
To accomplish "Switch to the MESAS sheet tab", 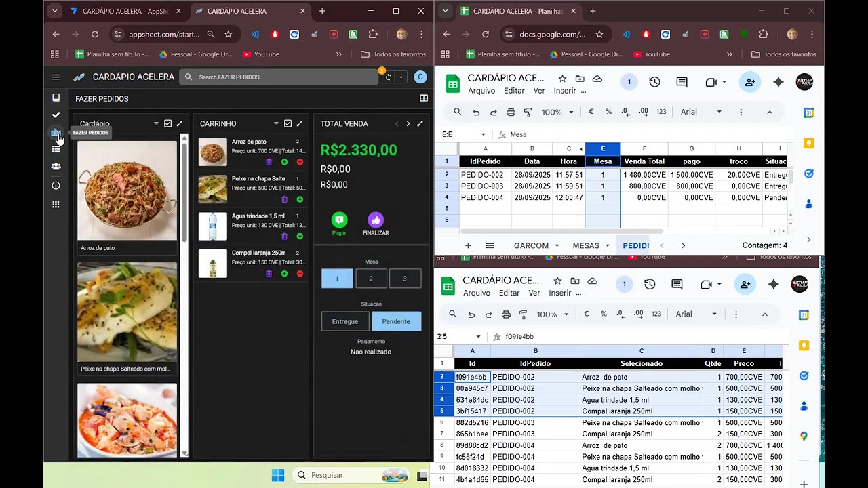I will [586, 245].
